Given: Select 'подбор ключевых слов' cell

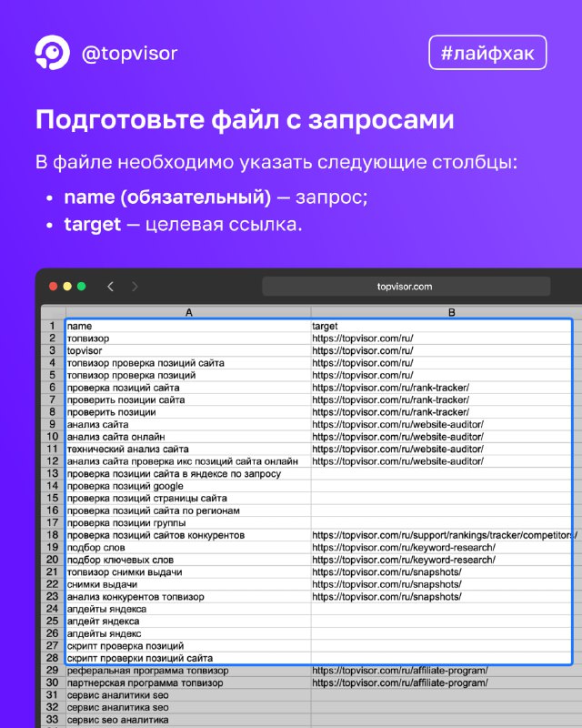Looking at the screenshot, I should pyautogui.click(x=188, y=560).
